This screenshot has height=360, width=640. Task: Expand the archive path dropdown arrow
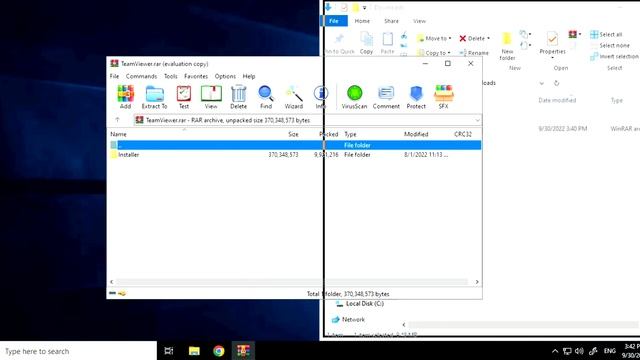pyautogui.click(x=477, y=120)
